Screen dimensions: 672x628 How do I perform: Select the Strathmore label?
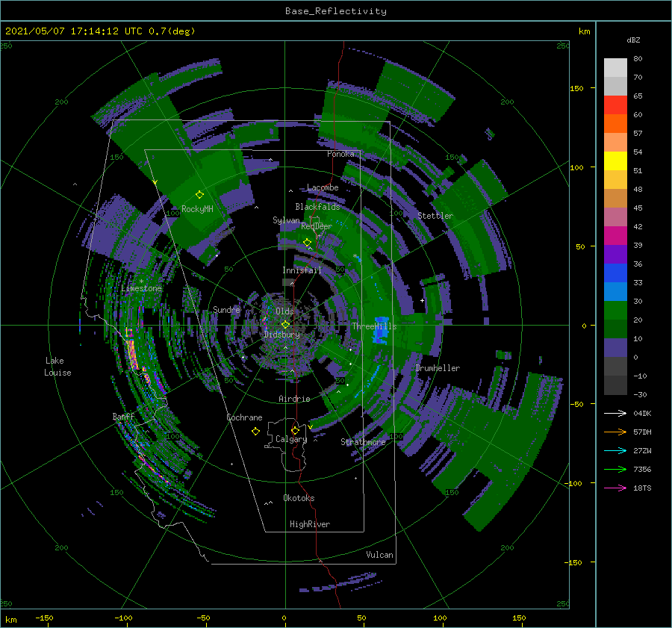coord(363,442)
